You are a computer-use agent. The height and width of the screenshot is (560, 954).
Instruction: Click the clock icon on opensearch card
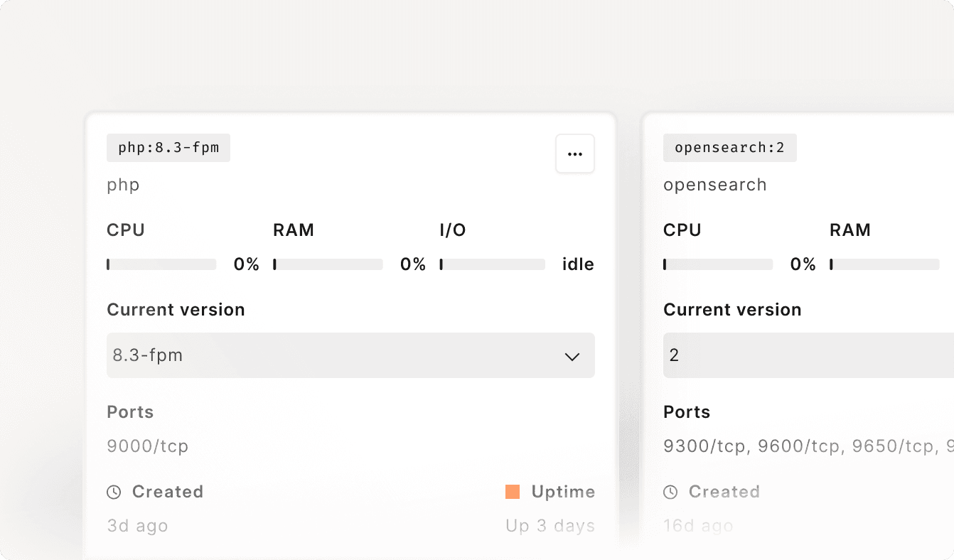tap(670, 492)
